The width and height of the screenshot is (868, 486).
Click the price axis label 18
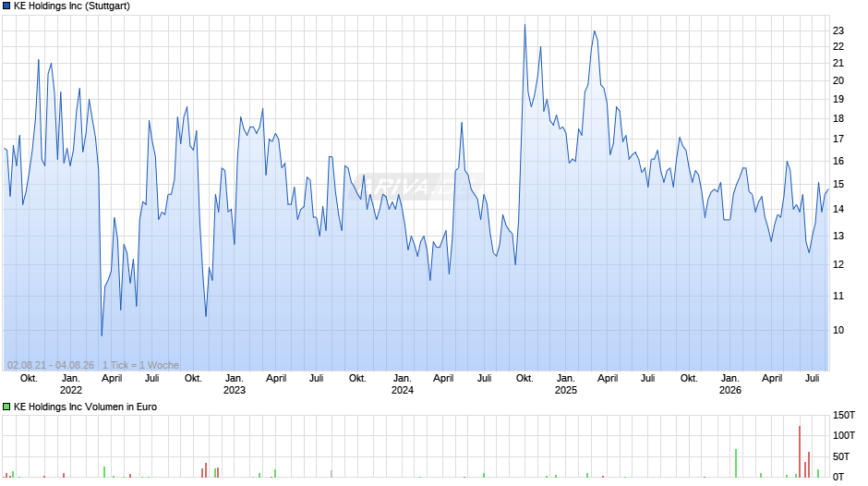click(838, 118)
